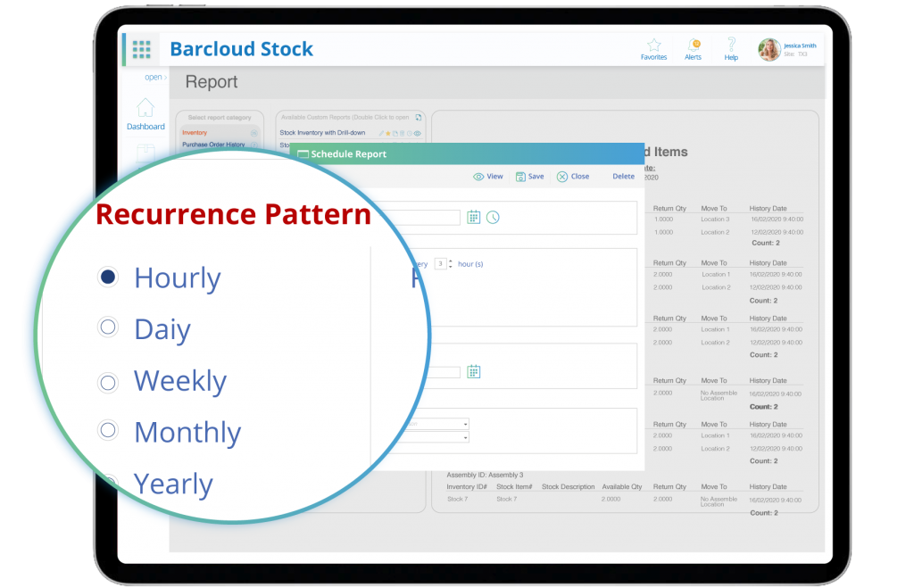Screen dimensions: 914x588
Task: Click 'Location 3' in first report group
Action: point(715,219)
